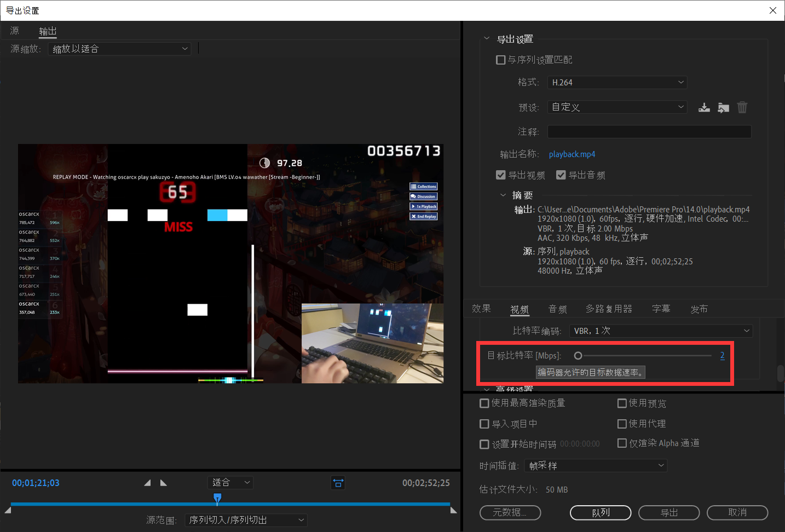Click the 目标比特率 slider handle
Viewport: 785px width, 532px height.
point(578,356)
